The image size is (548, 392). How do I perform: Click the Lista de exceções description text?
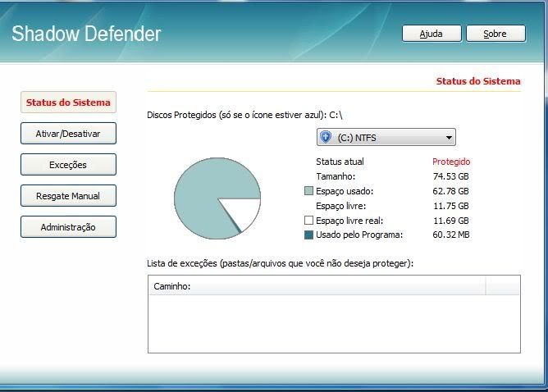280,263
